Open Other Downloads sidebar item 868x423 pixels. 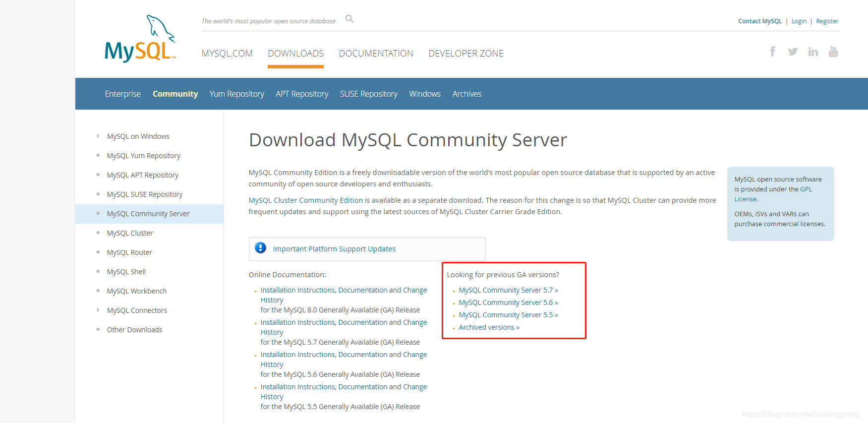tap(135, 330)
